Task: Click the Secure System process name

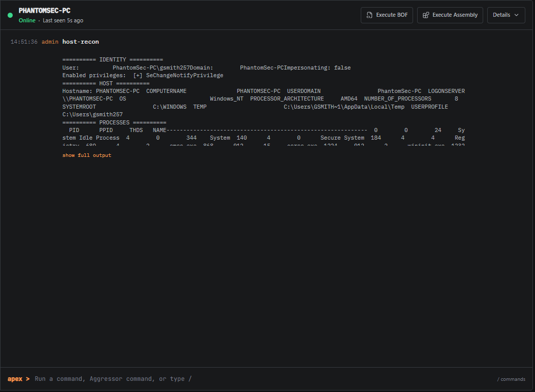Action: click(x=342, y=138)
